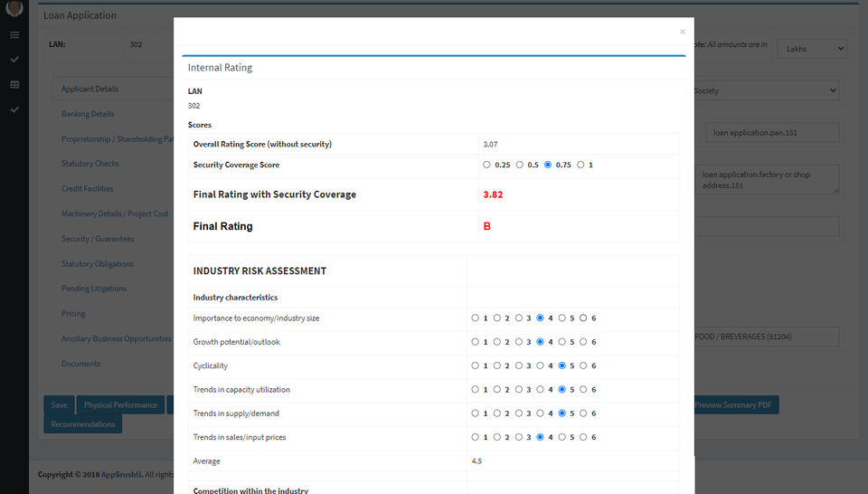The width and height of the screenshot is (868, 494).
Task: Open the grid table icon in sidebar
Action: [14, 85]
